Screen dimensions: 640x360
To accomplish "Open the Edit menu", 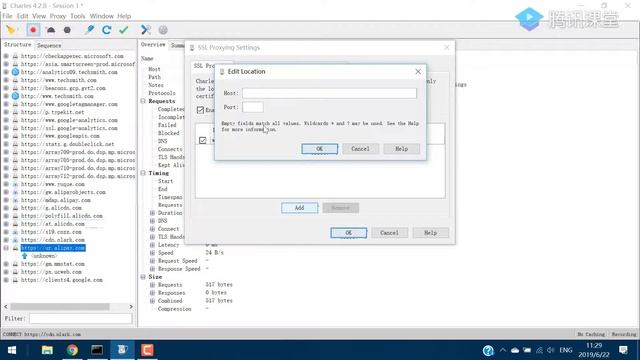I will click(22, 16).
